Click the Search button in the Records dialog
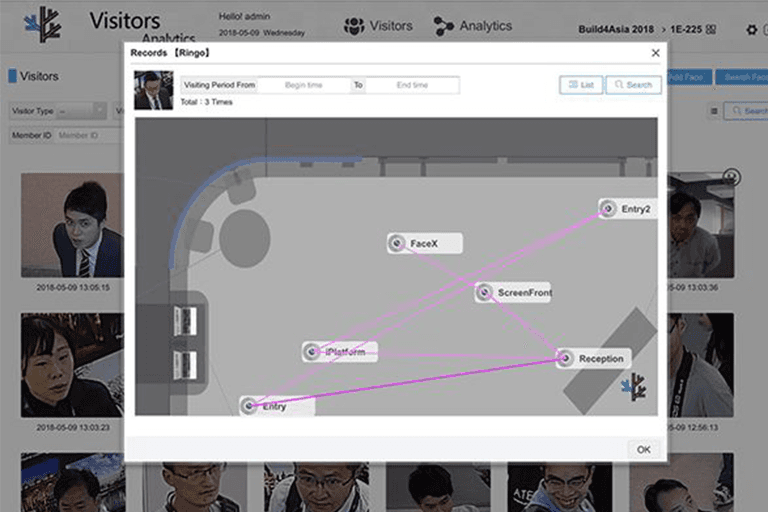Image resolution: width=768 pixels, height=512 pixels. coord(633,85)
